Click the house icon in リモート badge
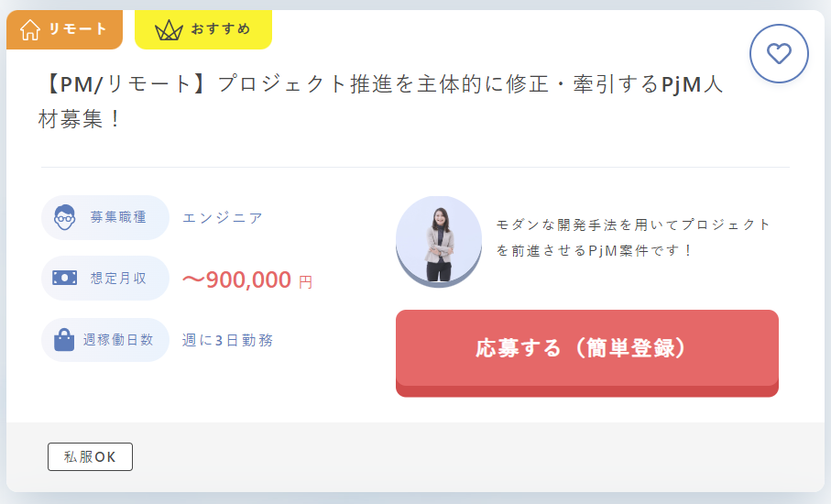This screenshot has height=504, width=831. pyautogui.click(x=30, y=29)
